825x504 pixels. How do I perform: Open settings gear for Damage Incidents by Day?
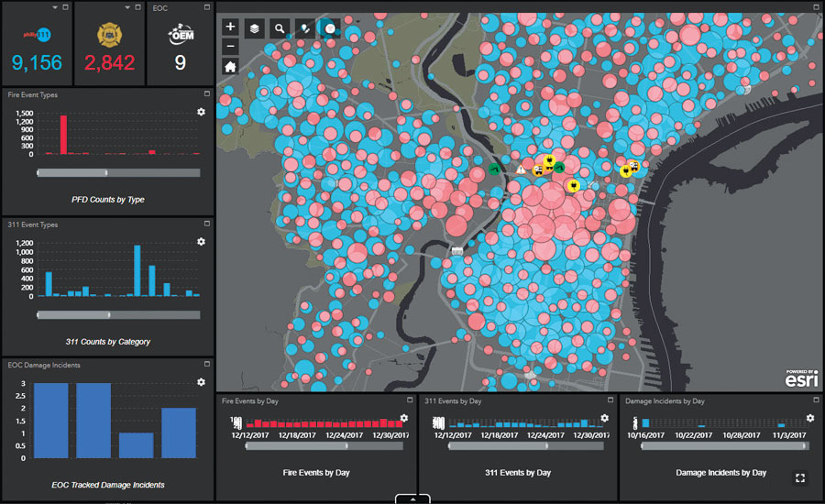point(810,418)
